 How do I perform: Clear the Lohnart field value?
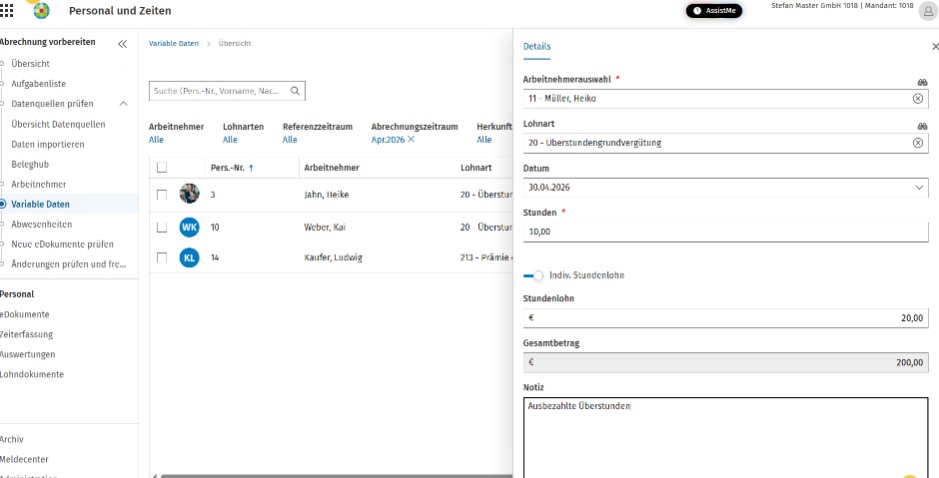tap(917, 143)
